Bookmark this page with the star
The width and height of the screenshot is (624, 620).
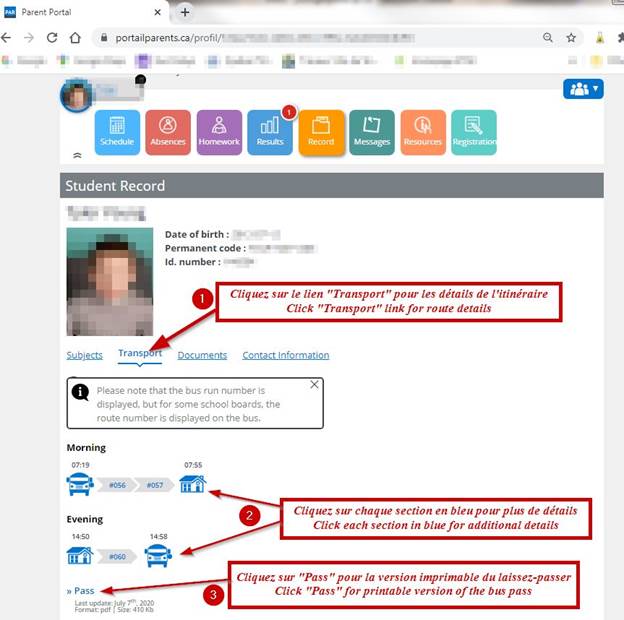pos(571,37)
